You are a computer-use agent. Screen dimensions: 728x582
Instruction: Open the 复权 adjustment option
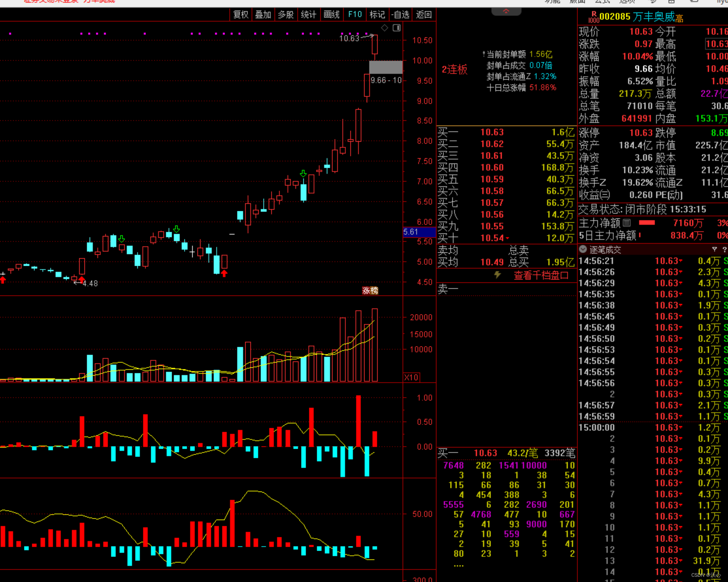[x=240, y=14]
